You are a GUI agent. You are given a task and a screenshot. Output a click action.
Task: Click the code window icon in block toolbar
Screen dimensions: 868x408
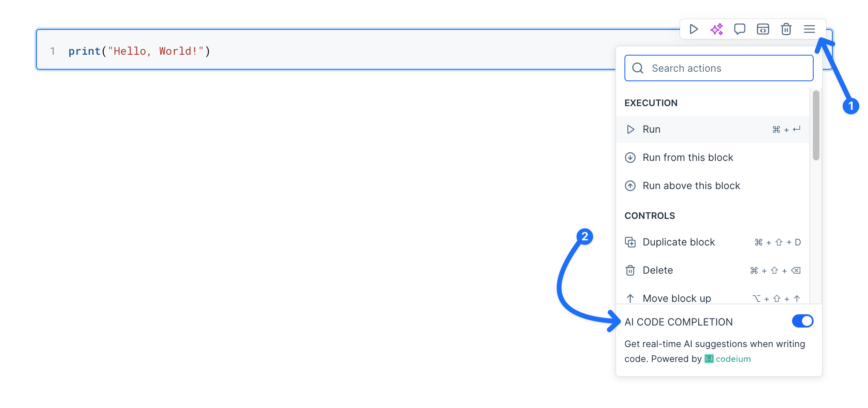pos(763,29)
